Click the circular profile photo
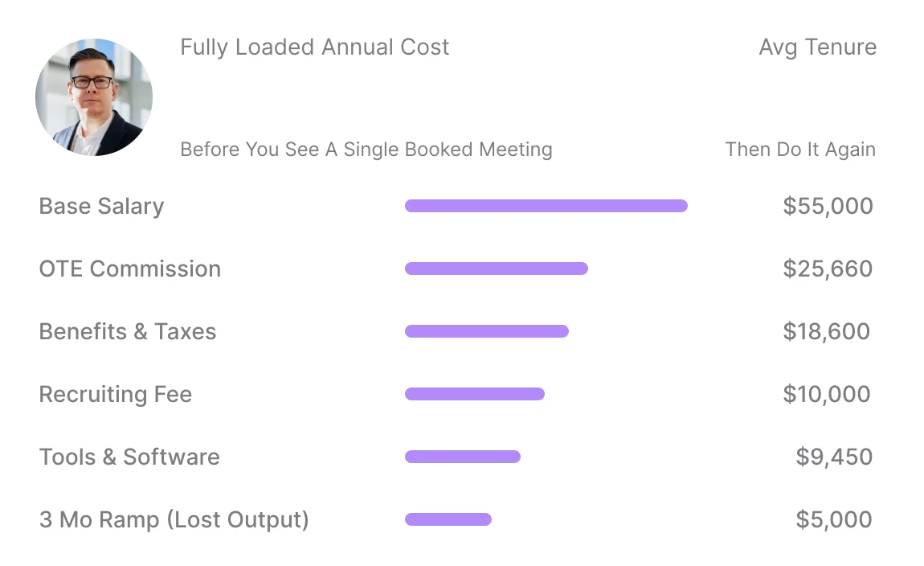The width and height of the screenshot is (924, 566). click(x=94, y=97)
